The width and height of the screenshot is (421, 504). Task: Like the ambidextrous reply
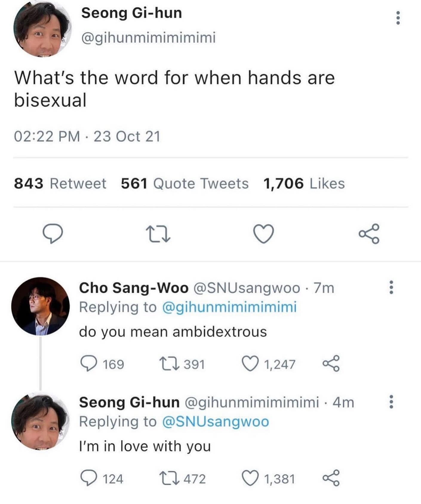click(x=249, y=364)
